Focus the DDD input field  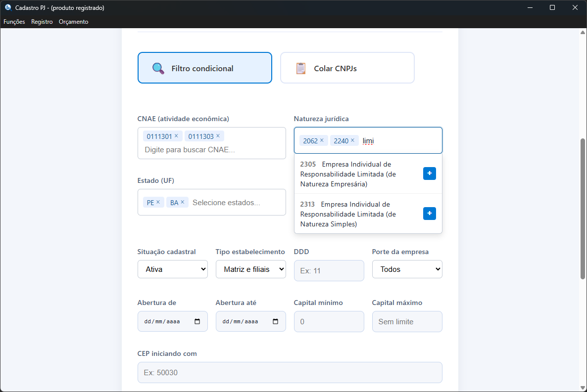tap(329, 271)
